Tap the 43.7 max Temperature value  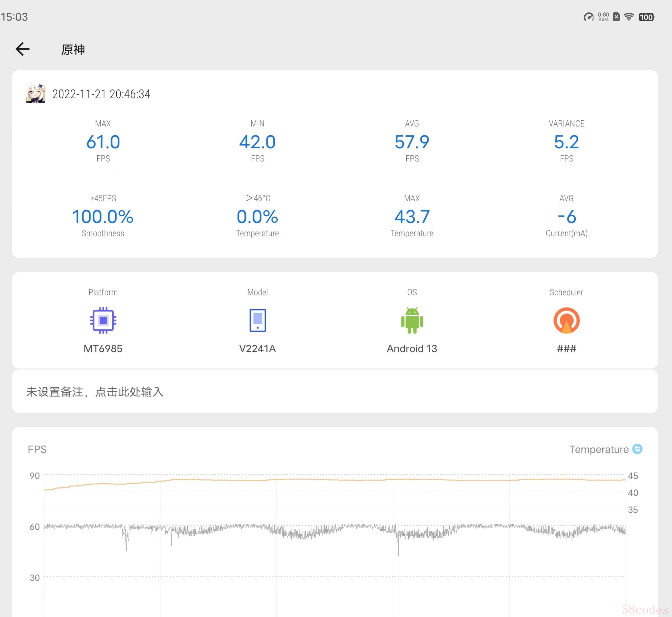pyautogui.click(x=412, y=217)
